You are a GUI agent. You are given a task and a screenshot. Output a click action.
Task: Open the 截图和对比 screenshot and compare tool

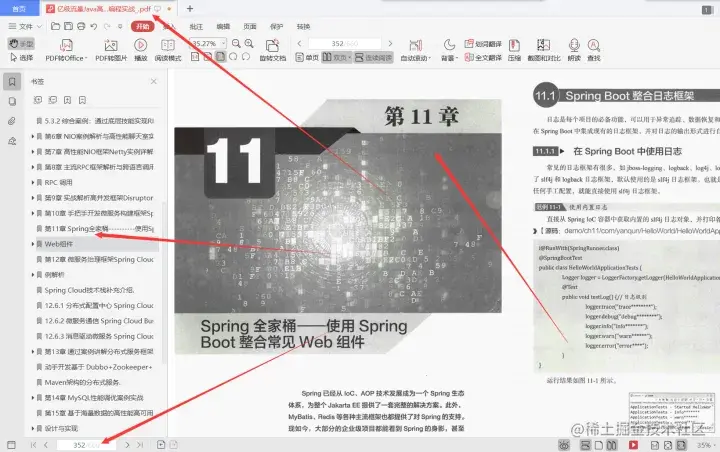coord(544,51)
